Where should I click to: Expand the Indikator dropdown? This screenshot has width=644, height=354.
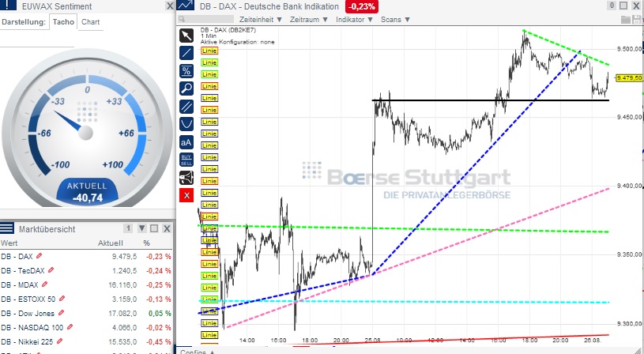(x=354, y=19)
